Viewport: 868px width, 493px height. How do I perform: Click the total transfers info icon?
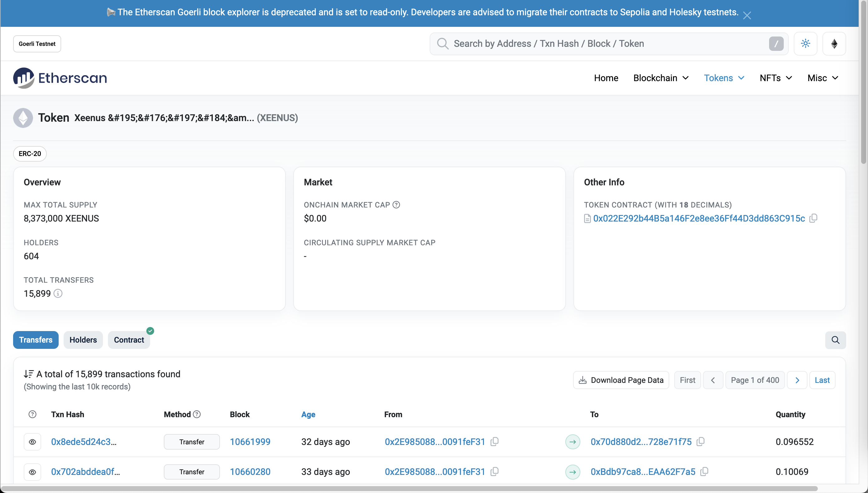pos(58,294)
